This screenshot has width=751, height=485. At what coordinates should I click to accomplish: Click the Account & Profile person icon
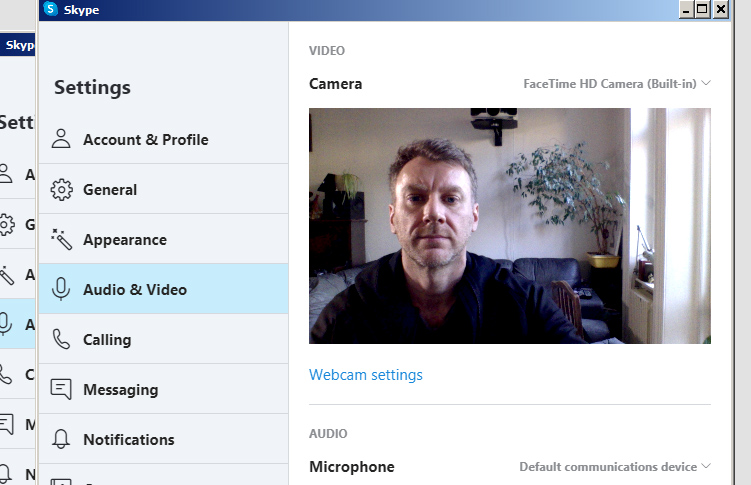pyautogui.click(x=62, y=139)
